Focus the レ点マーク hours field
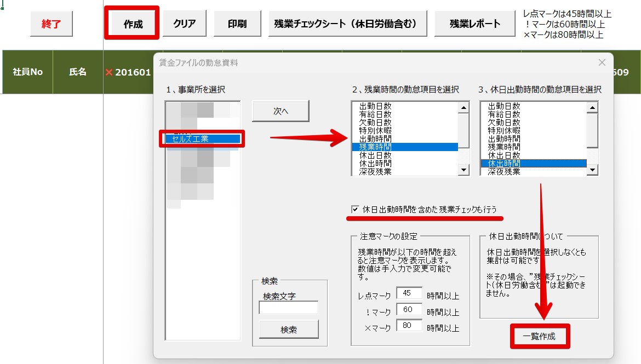Screen dimensions: 641x364 click(x=409, y=293)
